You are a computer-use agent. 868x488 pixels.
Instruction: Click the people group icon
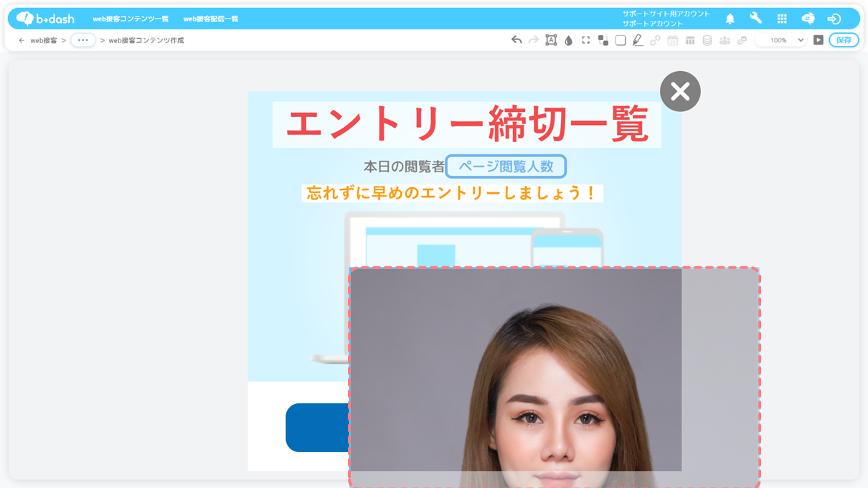coord(725,40)
